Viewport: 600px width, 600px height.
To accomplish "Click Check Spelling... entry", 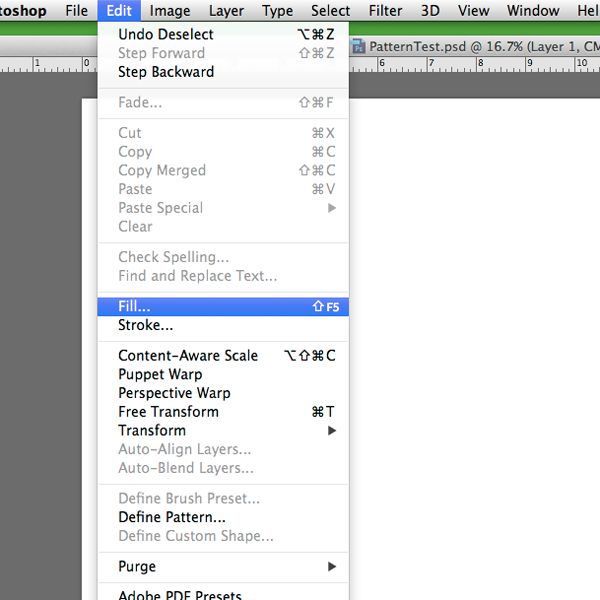I will tap(223, 257).
